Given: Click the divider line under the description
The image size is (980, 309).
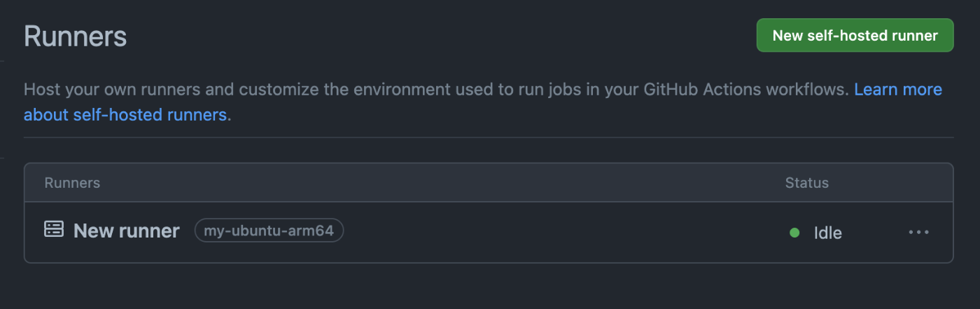Looking at the screenshot, I should 489,137.
